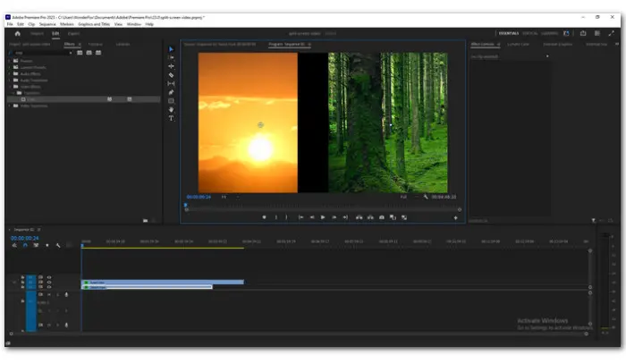626x364 pixels.
Task: Collapse the Video Effects folder
Action: click(x=10, y=87)
